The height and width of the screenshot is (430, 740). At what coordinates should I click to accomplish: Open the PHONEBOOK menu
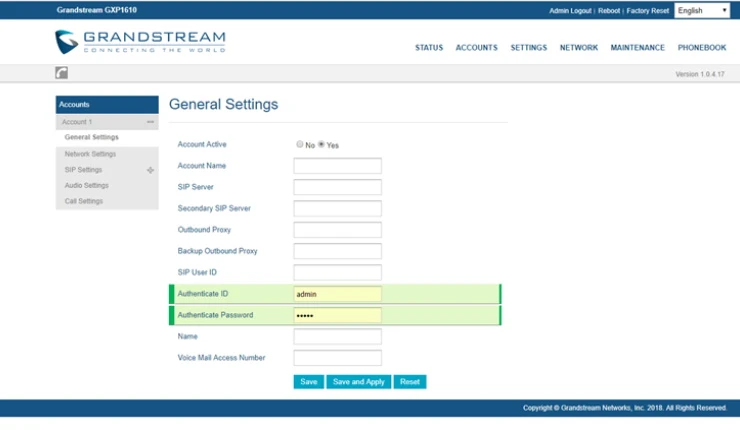click(702, 48)
